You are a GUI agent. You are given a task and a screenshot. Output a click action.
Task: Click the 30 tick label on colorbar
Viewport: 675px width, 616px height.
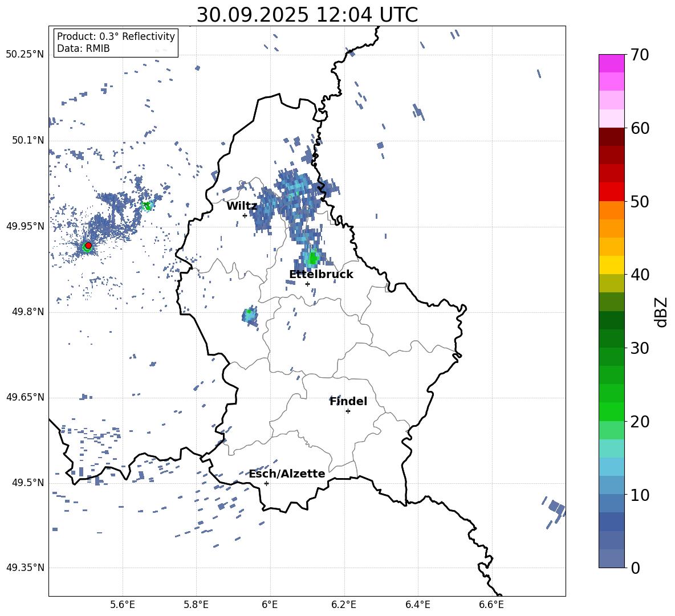(640, 348)
